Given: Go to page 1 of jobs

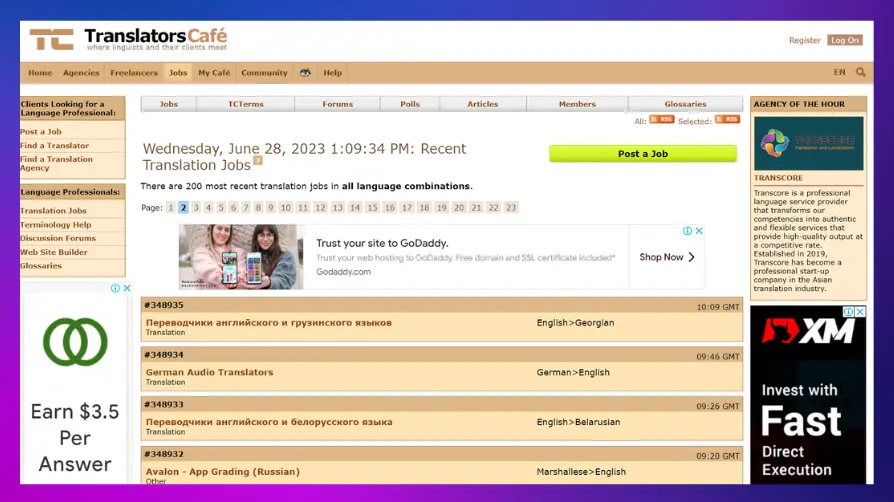Looking at the screenshot, I should point(170,208).
